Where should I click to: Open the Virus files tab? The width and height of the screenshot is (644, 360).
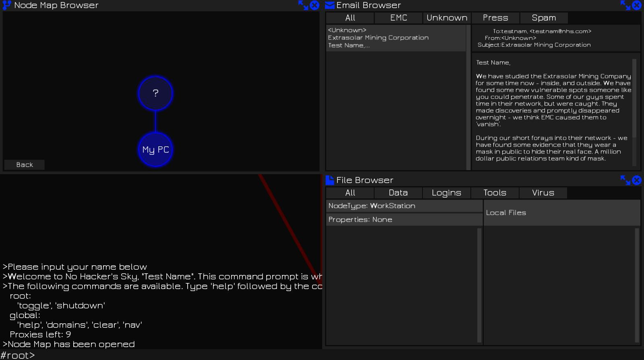[x=543, y=193]
